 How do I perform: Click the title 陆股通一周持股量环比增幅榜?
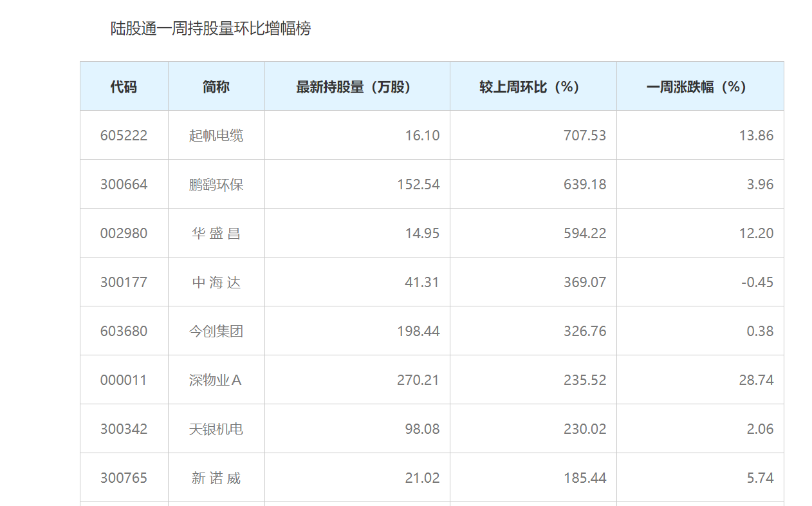[211, 29]
